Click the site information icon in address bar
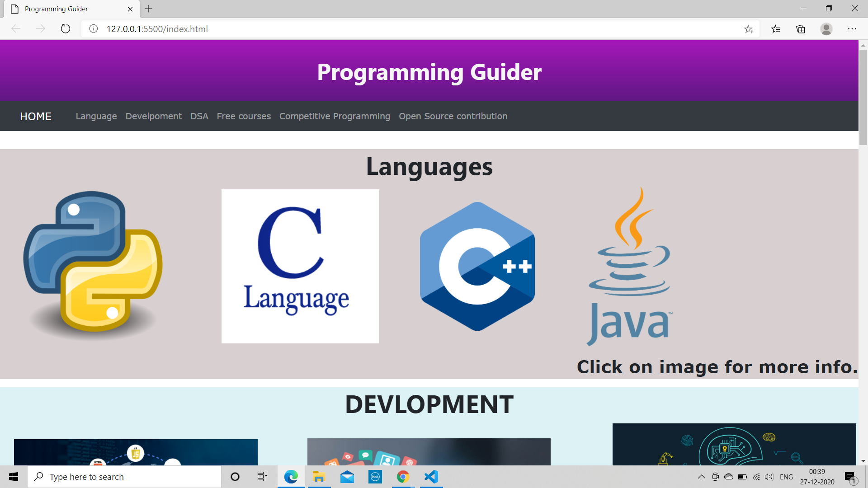 click(93, 28)
